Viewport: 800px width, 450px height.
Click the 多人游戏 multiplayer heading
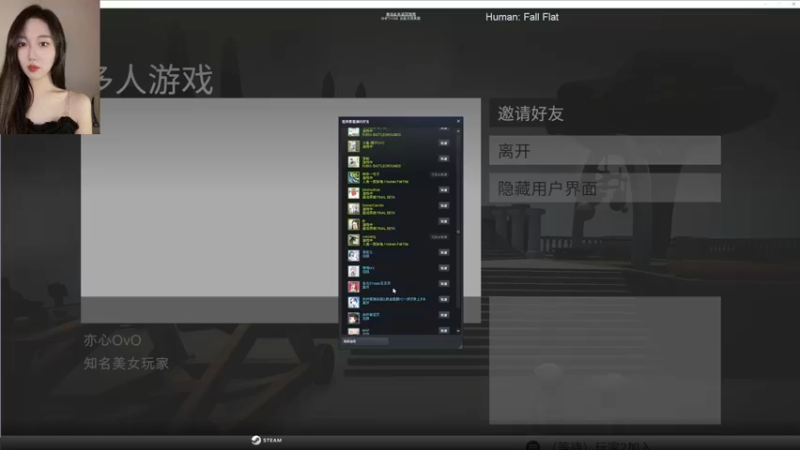(x=156, y=80)
